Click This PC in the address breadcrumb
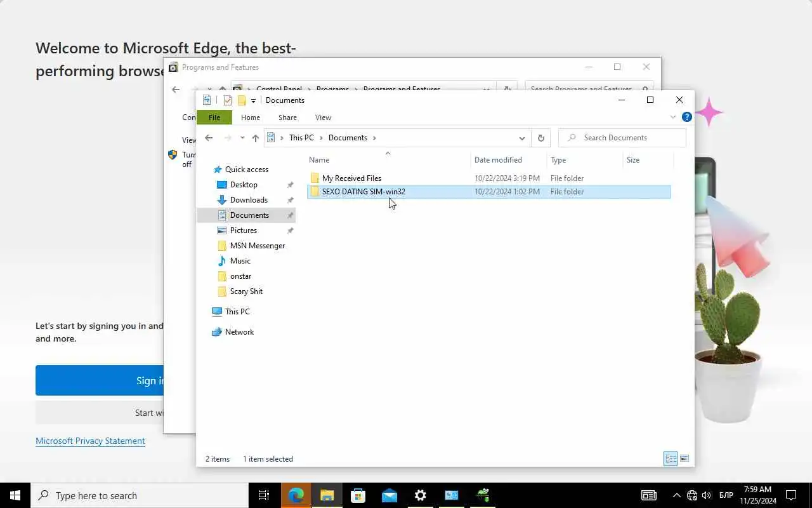 coord(301,138)
